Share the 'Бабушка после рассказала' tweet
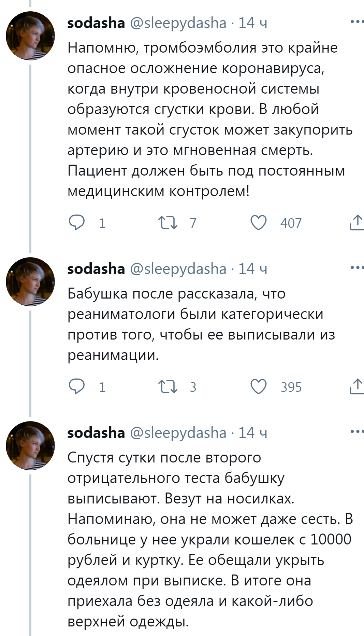The width and height of the screenshot is (364, 636). [x=356, y=387]
